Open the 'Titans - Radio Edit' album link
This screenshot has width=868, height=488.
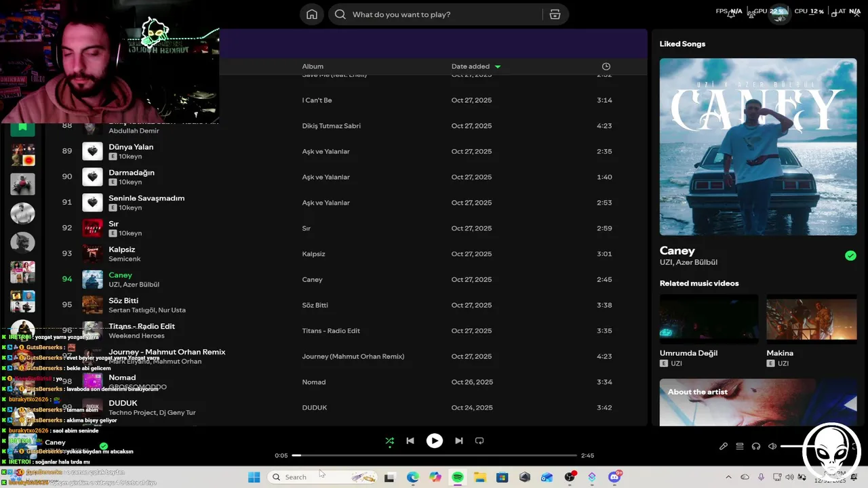click(x=331, y=331)
